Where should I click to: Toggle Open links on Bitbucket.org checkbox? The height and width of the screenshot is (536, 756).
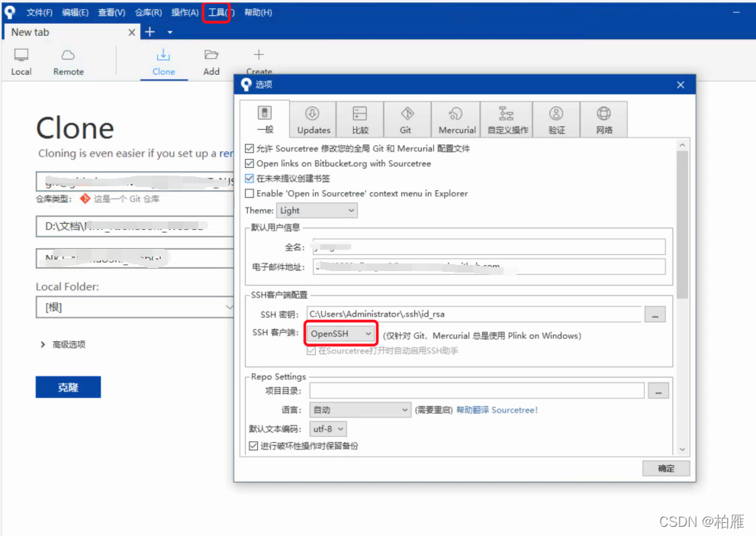[249, 163]
